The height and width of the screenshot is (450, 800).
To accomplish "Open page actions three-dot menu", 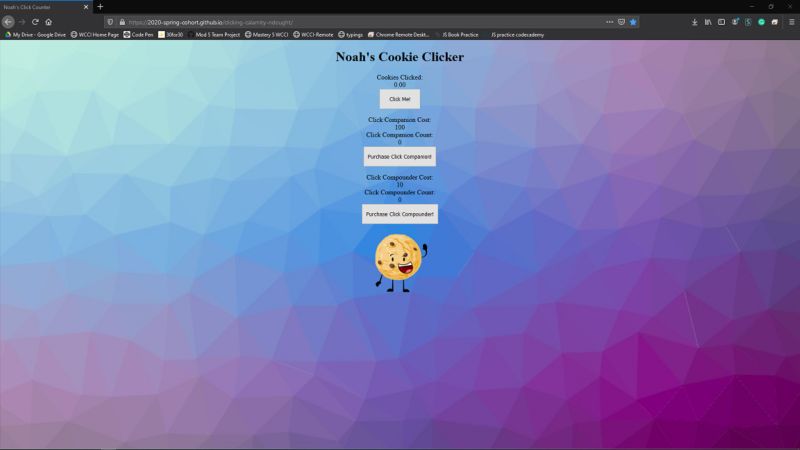I will tap(609, 22).
